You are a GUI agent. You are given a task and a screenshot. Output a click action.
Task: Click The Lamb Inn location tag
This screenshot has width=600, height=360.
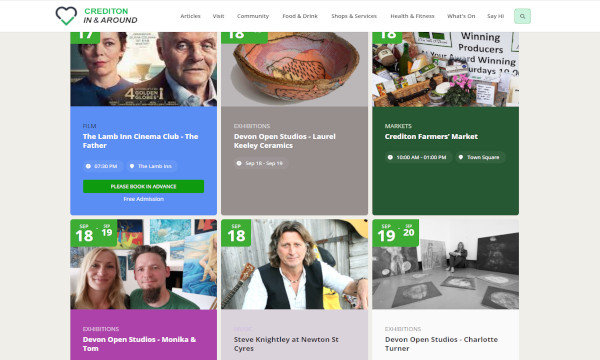pos(151,166)
